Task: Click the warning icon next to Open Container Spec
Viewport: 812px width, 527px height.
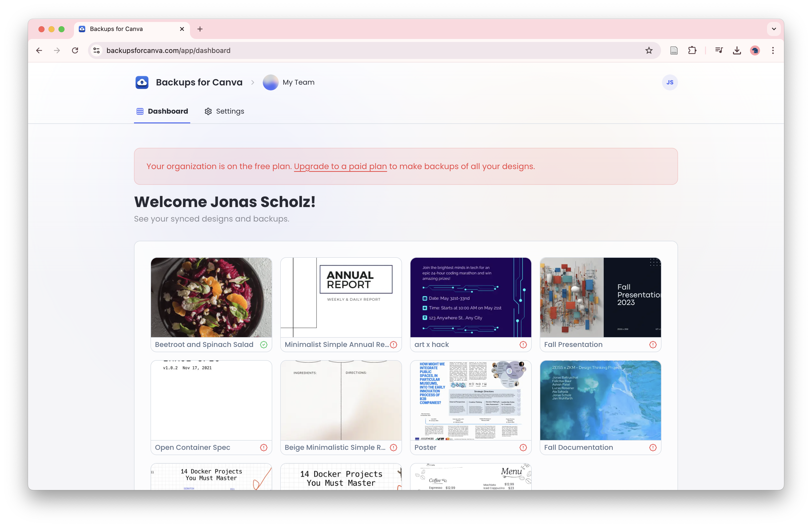Action: tap(264, 448)
